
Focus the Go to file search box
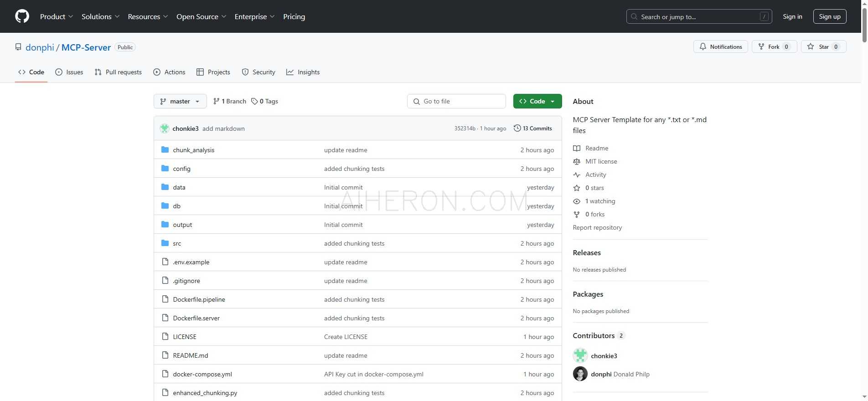point(456,101)
